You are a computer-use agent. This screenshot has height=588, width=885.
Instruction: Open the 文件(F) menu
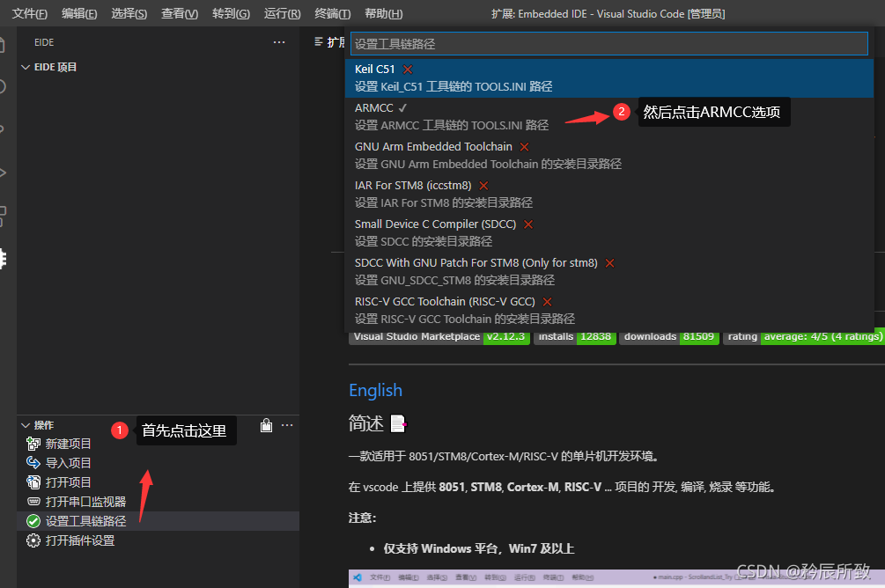coord(29,13)
